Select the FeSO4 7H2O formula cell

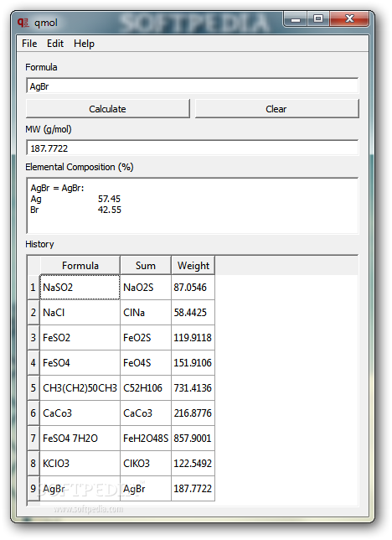pos(80,438)
